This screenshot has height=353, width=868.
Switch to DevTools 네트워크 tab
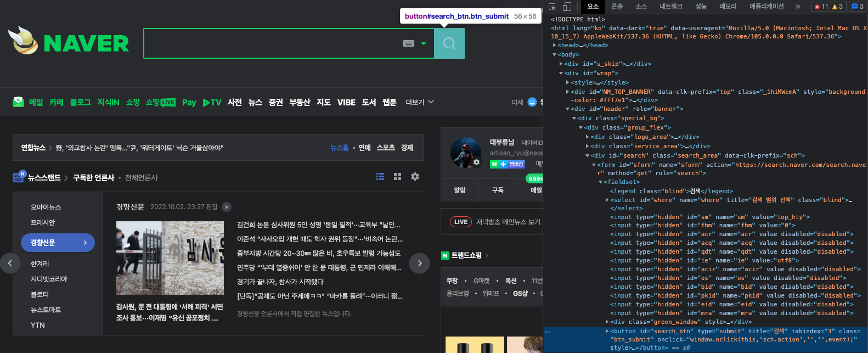671,7
